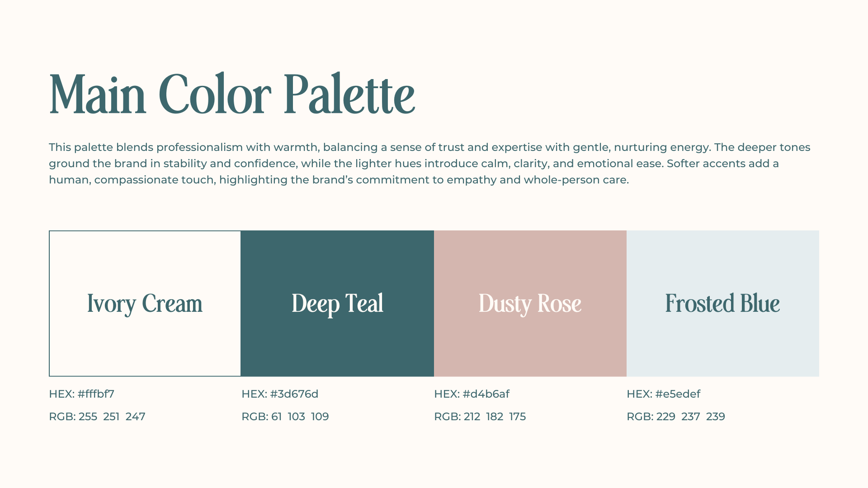Select the palette description paragraph
Viewport: 868px width, 488px height.
click(429, 164)
